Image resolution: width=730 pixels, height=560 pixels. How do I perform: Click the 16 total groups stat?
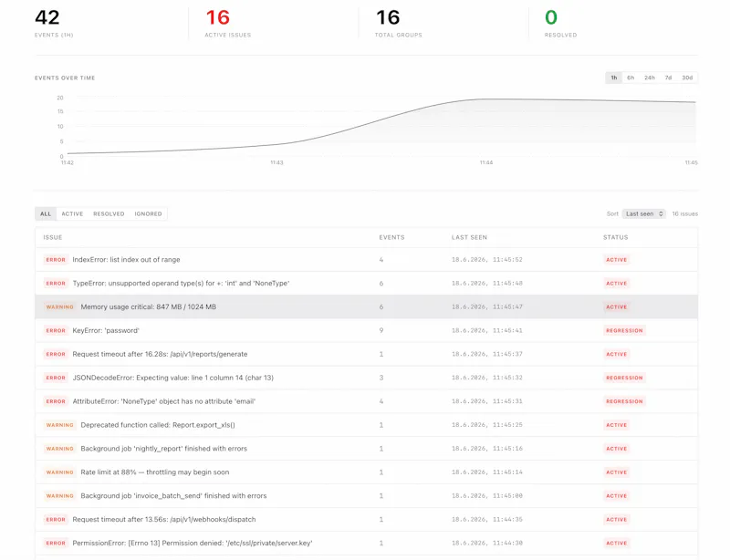[398, 24]
